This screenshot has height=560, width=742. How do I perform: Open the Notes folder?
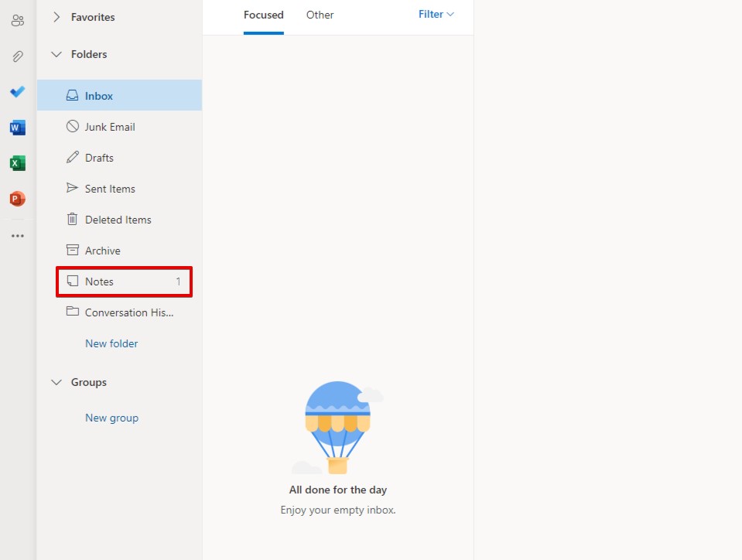pyautogui.click(x=99, y=282)
